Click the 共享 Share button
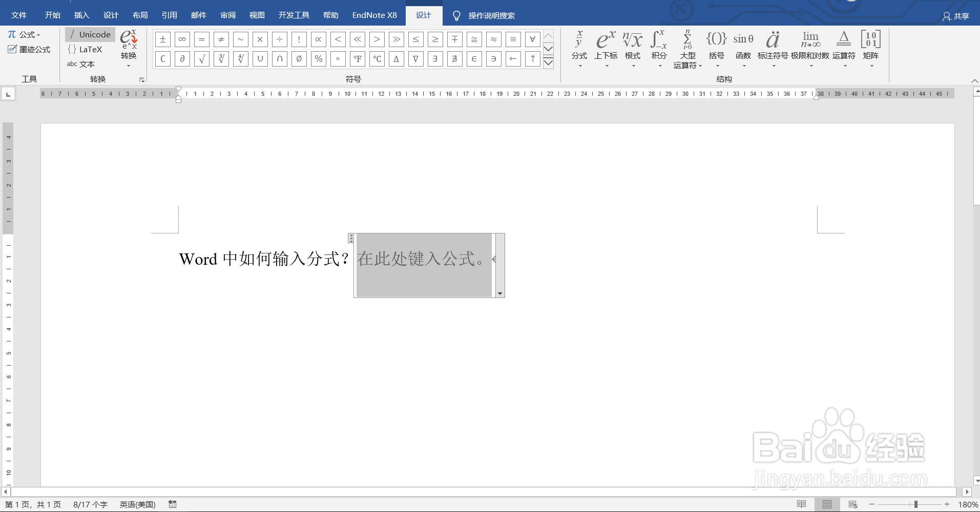Screen dimensions: 980x512 point(956,16)
